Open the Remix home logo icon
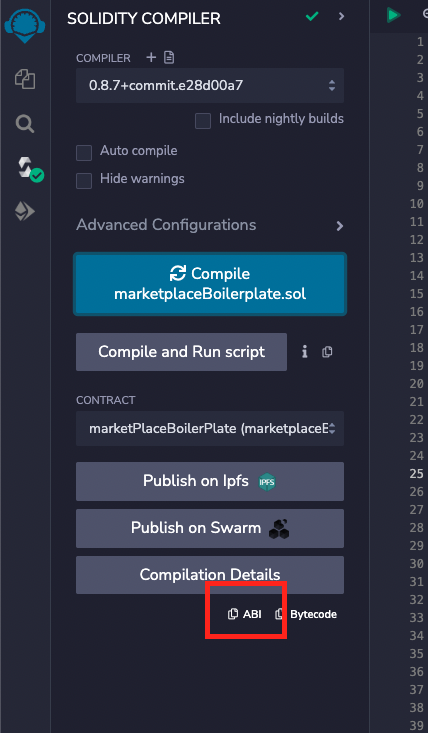Viewport: 428px width, 733px height. 24,25
